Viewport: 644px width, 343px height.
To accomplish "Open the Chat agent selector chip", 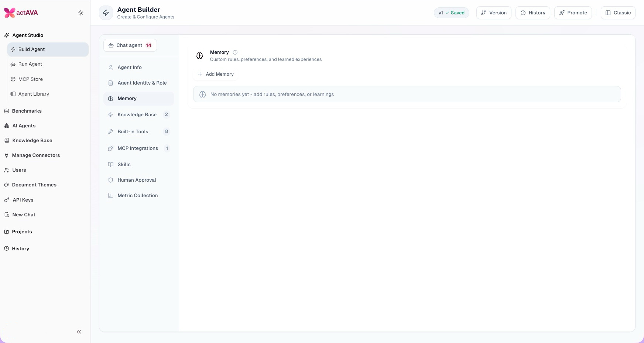I will pos(130,45).
